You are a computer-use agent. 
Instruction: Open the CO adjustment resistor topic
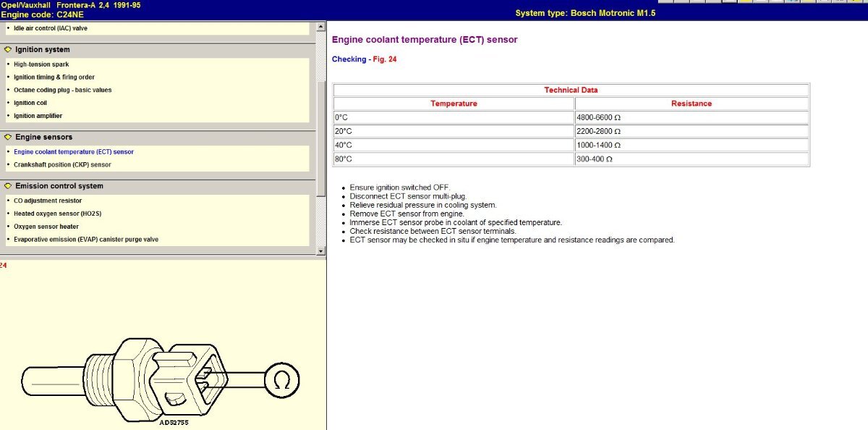pos(48,201)
